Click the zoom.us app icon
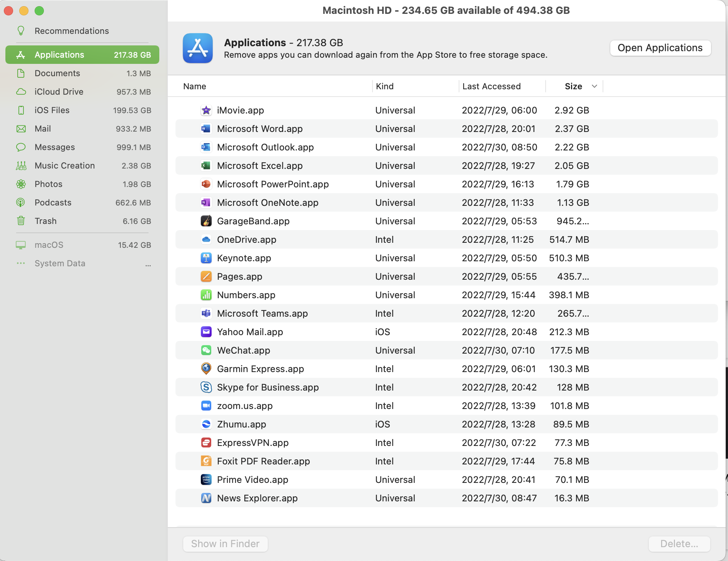This screenshot has height=561, width=728. click(x=206, y=406)
